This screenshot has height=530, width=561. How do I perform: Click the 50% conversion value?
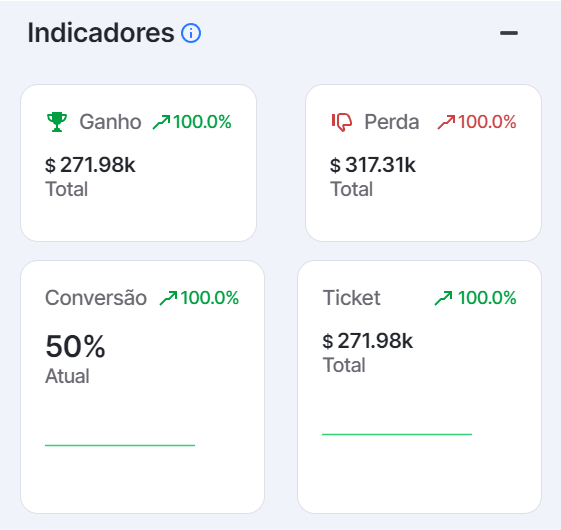[75, 346]
